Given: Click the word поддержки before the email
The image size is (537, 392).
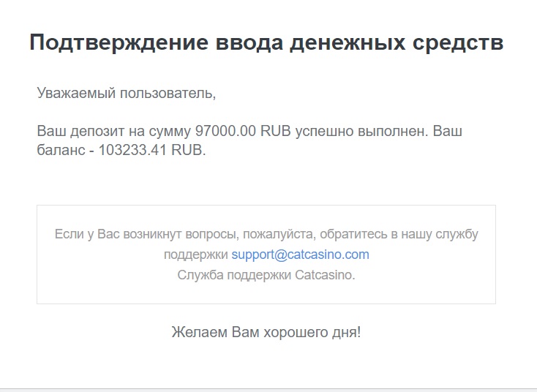Looking at the screenshot, I should pos(195,255).
